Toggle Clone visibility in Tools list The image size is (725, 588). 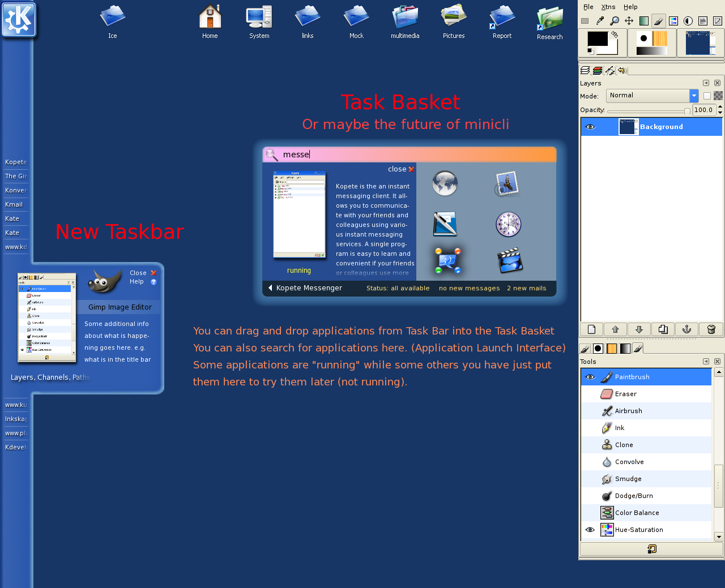click(590, 445)
